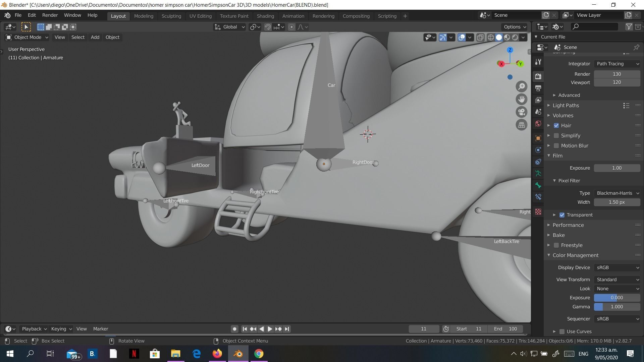
Task: Toggle the Transparent film checkbox
Action: click(562, 215)
